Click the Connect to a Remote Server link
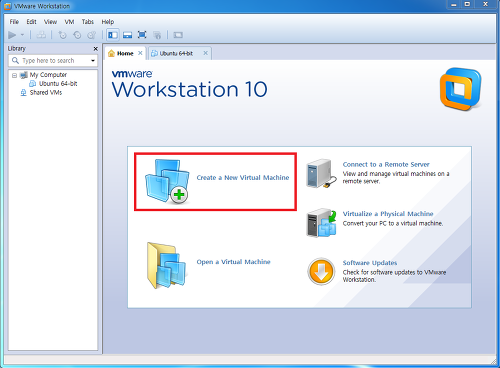Screen dimensions: 500x368 [x=386, y=164]
